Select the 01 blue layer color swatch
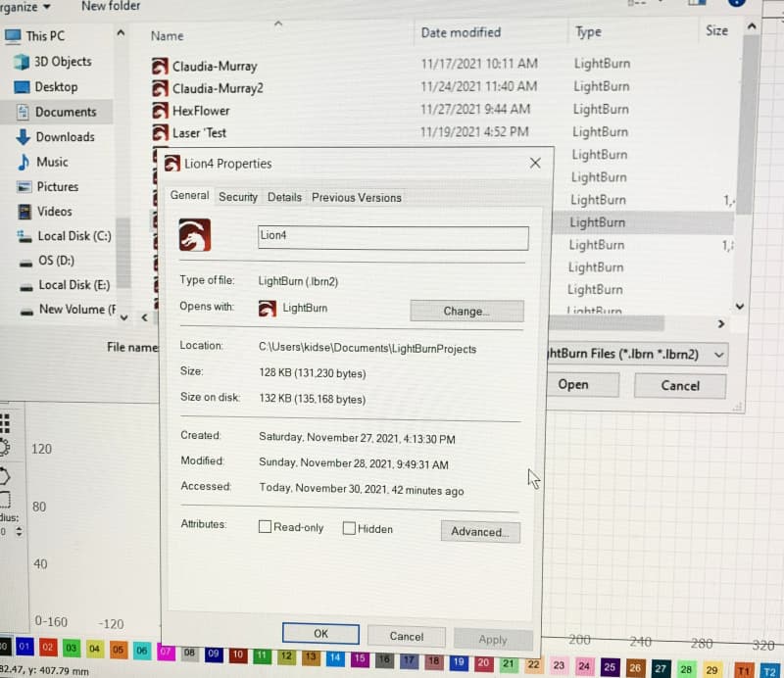 24,647
